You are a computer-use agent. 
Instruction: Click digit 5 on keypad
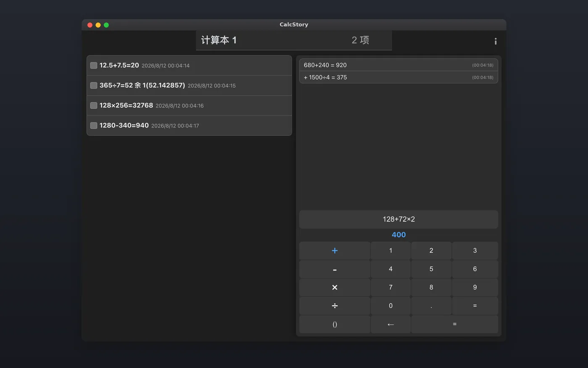coord(431,269)
